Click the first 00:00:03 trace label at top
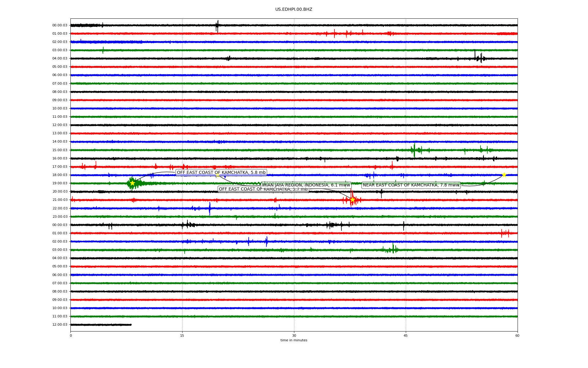The width and height of the screenshot is (588, 368). [x=60, y=25]
